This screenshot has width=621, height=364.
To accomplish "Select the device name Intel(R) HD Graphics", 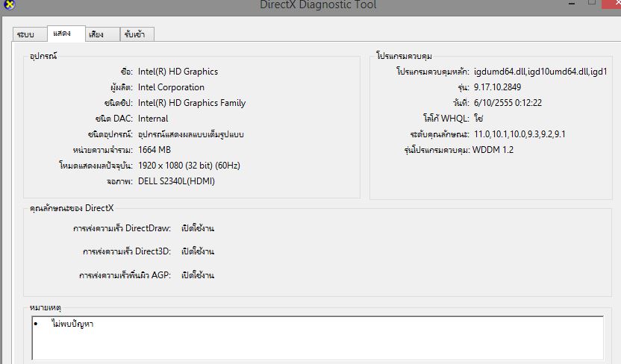I will (178, 72).
